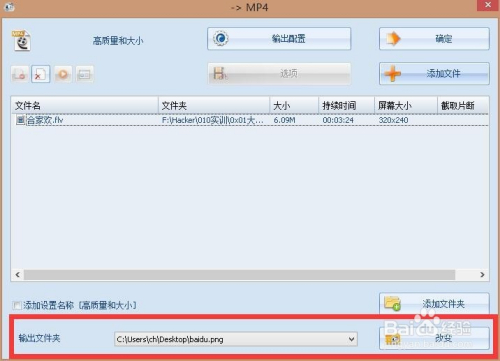The width and height of the screenshot is (500, 361).
Task: Enable 添加设置名称 checkbox
Action: pos(17,305)
